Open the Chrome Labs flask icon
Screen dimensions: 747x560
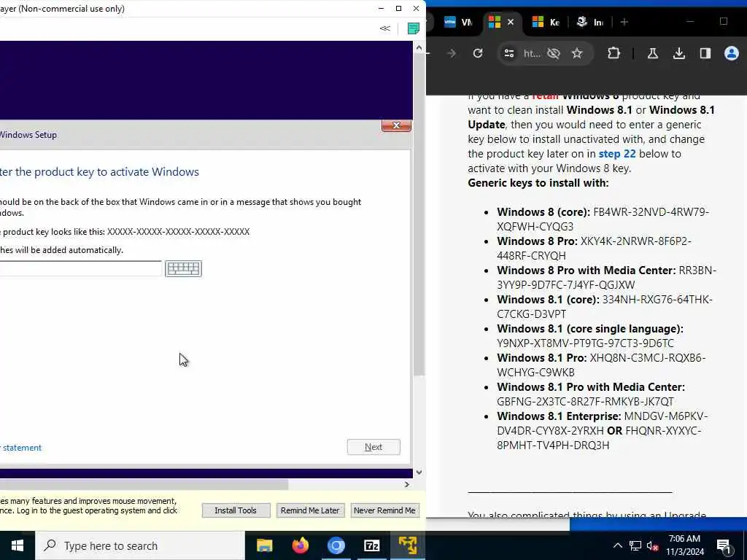coord(653,53)
